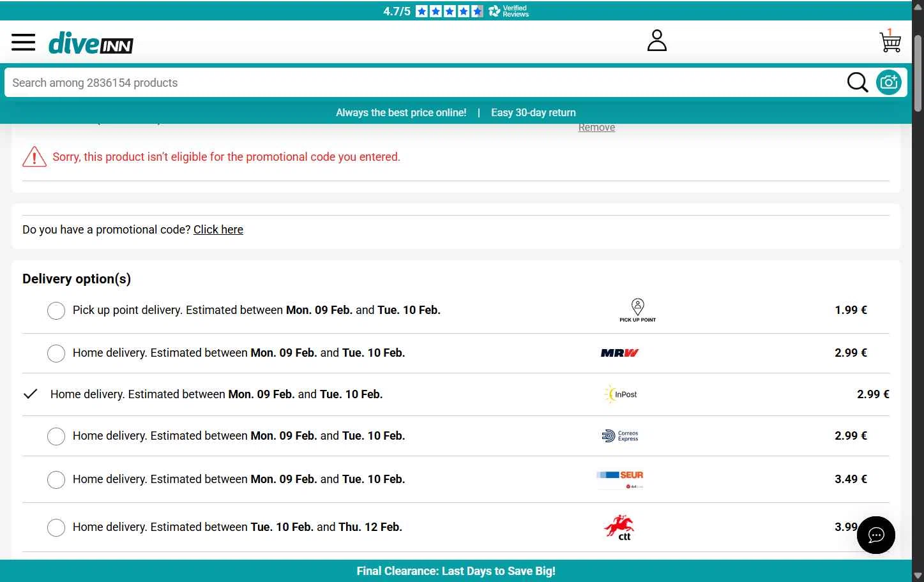The height and width of the screenshot is (582, 924).
Task: Open the shopping cart icon
Action: (890, 41)
